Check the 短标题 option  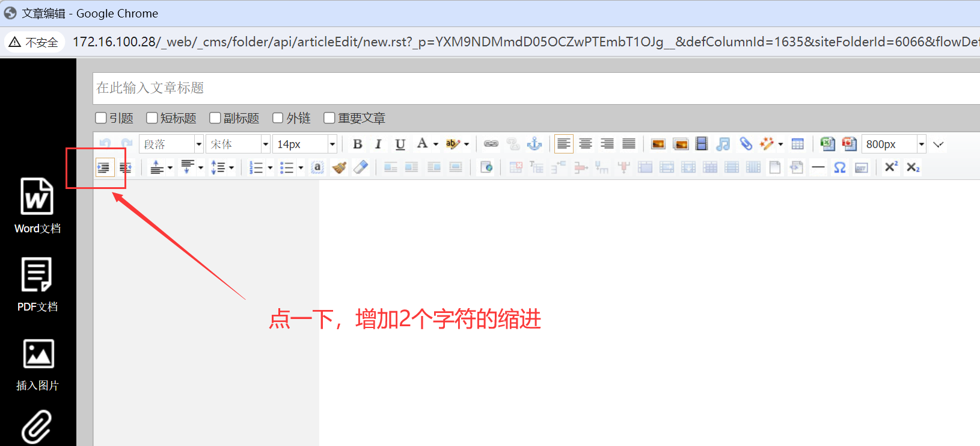152,118
